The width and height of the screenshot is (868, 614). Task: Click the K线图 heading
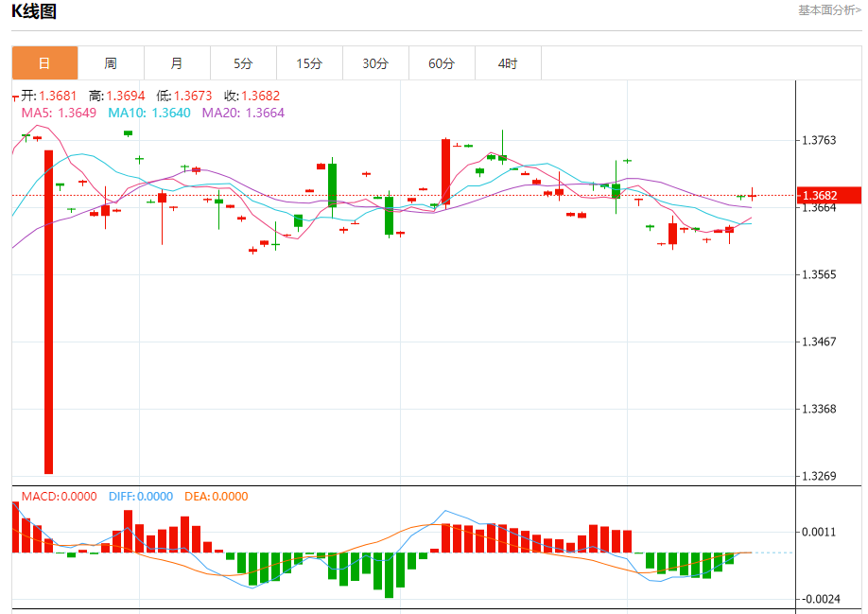pos(34,11)
